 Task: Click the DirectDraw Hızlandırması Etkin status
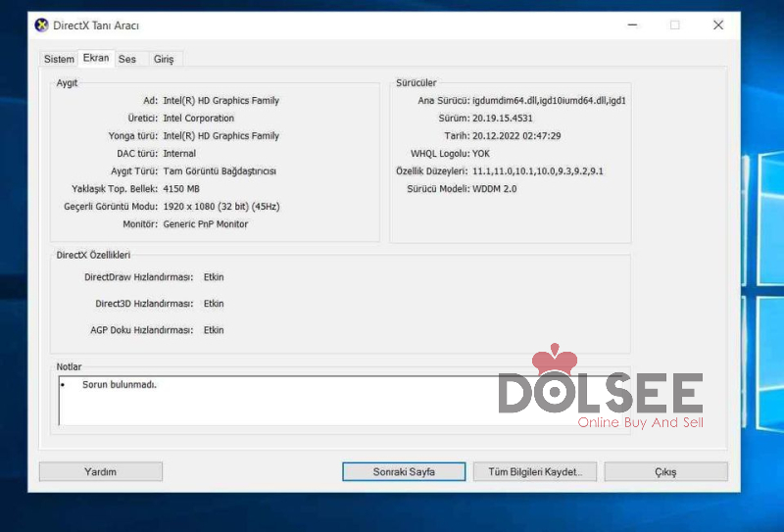point(214,277)
